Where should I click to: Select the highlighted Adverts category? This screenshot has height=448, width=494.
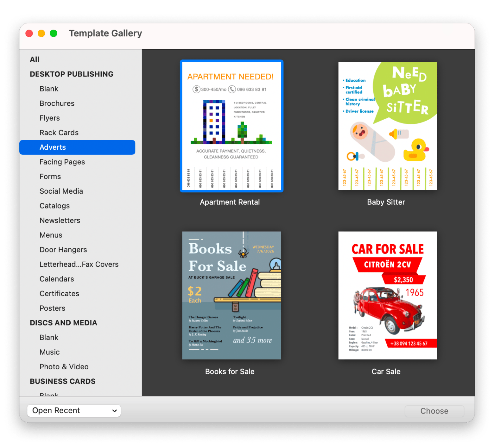(77, 147)
